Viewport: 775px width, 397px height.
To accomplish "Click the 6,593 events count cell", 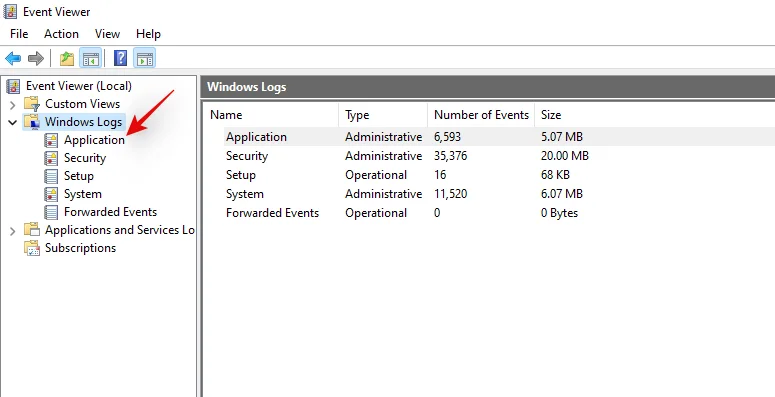I will pos(447,137).
